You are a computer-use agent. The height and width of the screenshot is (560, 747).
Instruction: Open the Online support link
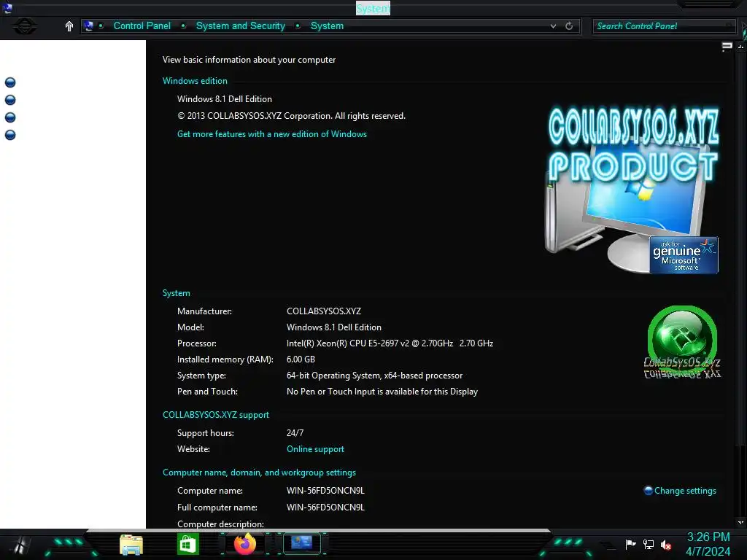315,449
